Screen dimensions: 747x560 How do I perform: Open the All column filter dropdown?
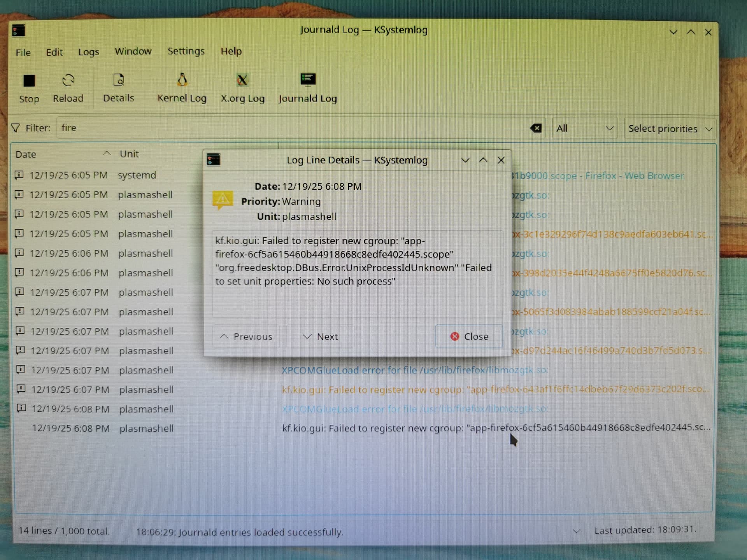pyautogui.click(x=584, y=128)
